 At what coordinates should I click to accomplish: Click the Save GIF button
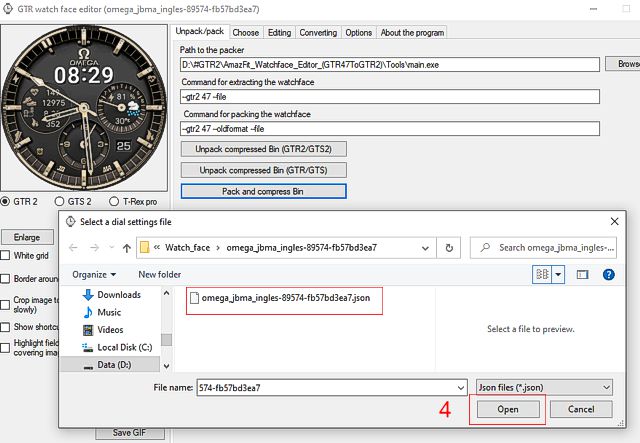coord(129,433)
